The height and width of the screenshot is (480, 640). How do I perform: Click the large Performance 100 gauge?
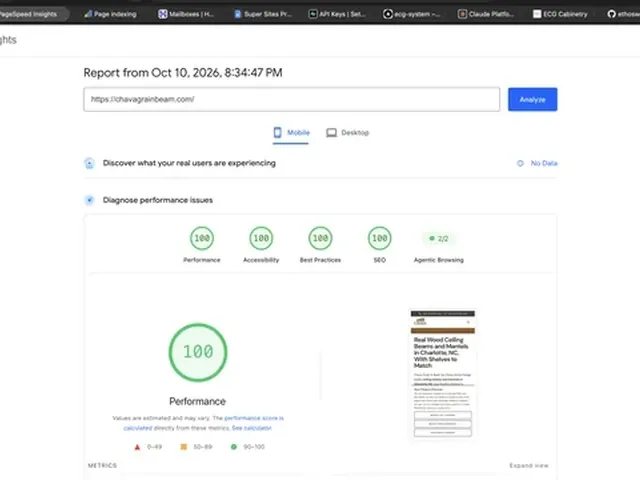click(x=198, y=352)
